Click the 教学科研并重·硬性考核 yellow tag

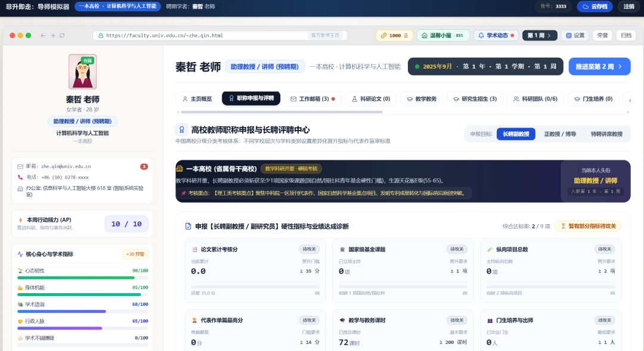click(x=291, y=169)
